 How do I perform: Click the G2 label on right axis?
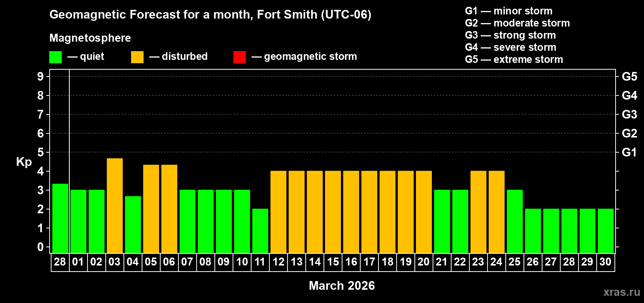[x=630, y=133]
